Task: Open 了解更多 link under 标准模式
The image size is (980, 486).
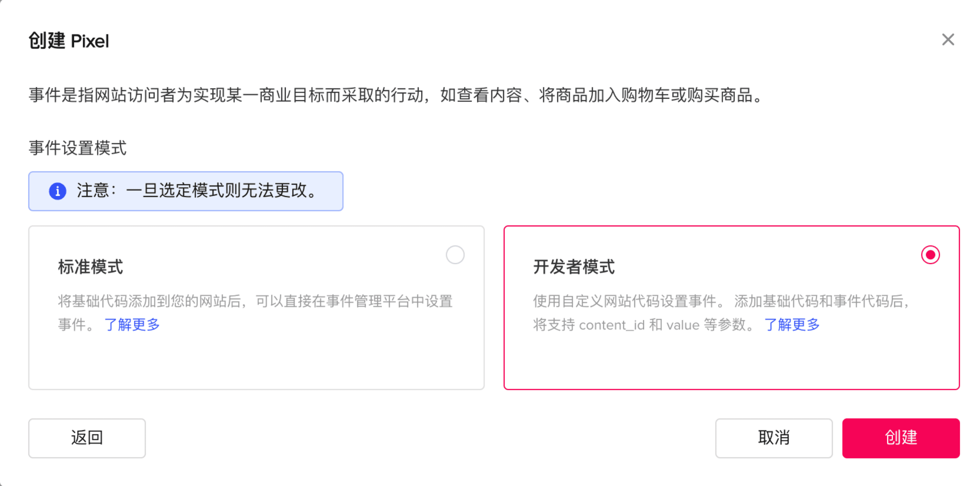Action: tap(132, 324)
